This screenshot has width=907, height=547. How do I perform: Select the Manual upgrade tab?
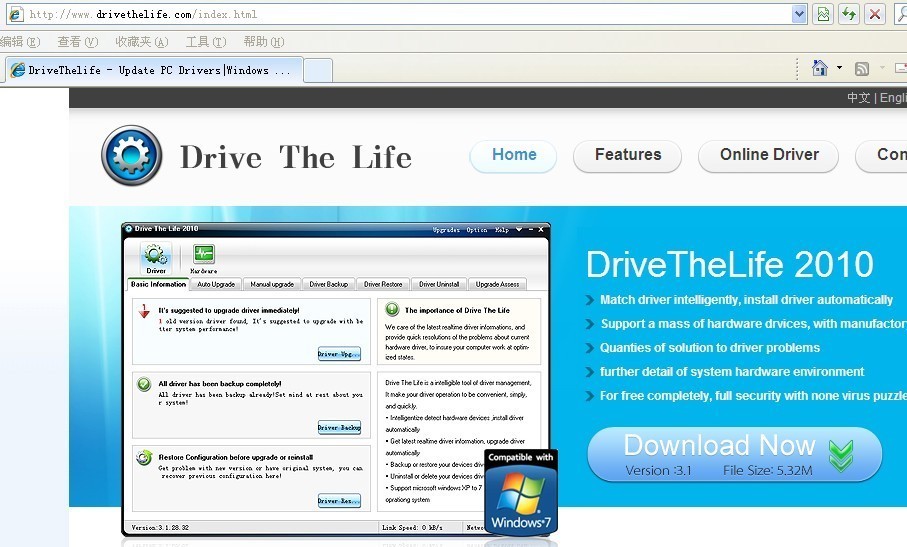coord(272,284)
